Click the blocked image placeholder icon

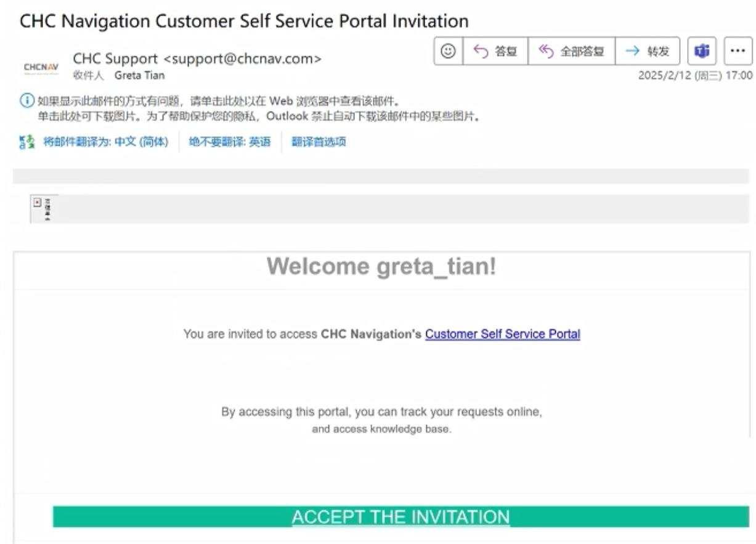coord(38,203)
